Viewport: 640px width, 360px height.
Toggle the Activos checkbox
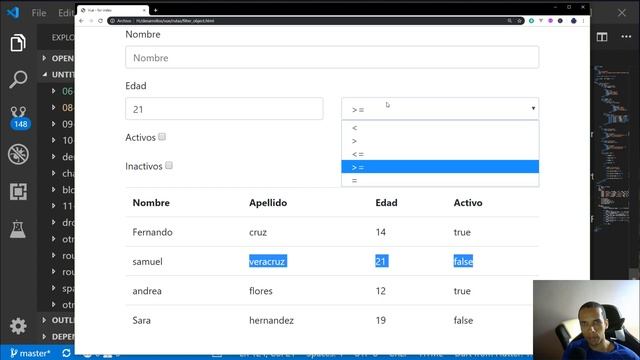(162, 137)
